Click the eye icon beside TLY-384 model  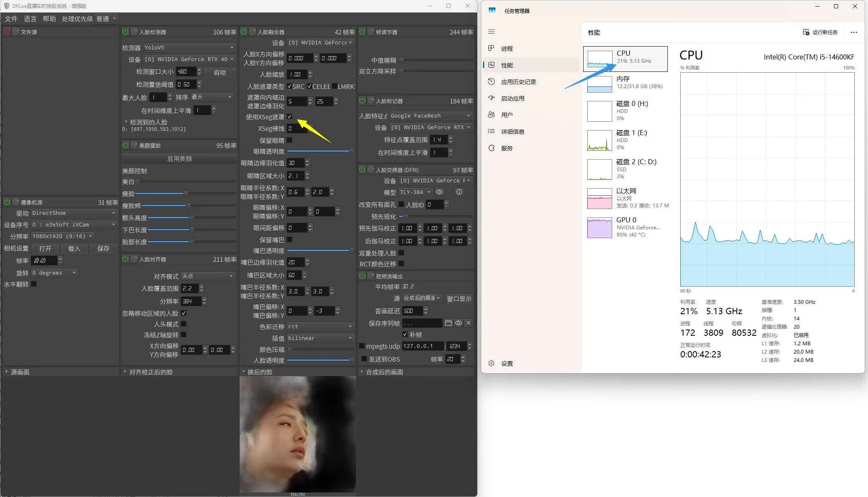point(439,192)
